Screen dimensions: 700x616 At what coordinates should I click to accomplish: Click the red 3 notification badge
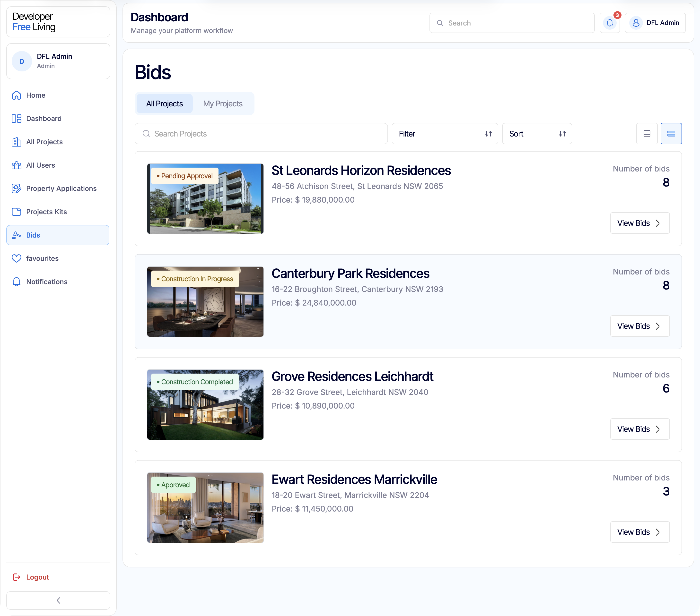click(x=617, y=15)
